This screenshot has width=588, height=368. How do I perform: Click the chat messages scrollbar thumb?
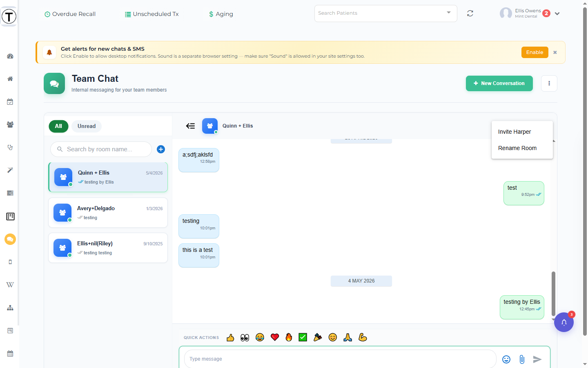click(x=554, y=294)
